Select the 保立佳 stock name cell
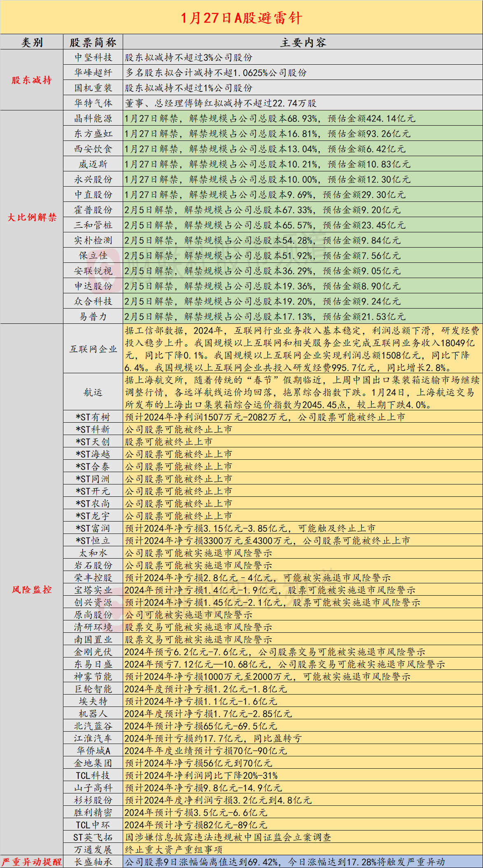Screen dimensions: 483x868 (x=93, y=255)
